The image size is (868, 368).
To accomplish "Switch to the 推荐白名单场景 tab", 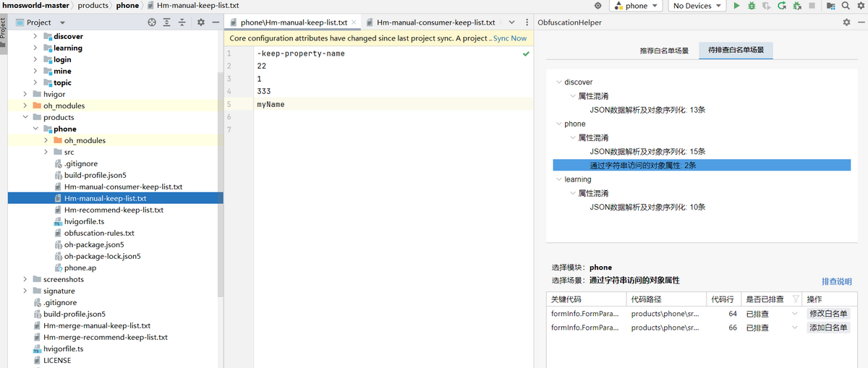I will [x=663, y=51].
